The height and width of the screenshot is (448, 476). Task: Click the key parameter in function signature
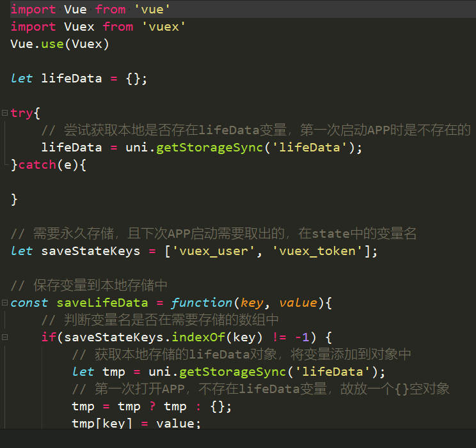click(x=252, y=303)
